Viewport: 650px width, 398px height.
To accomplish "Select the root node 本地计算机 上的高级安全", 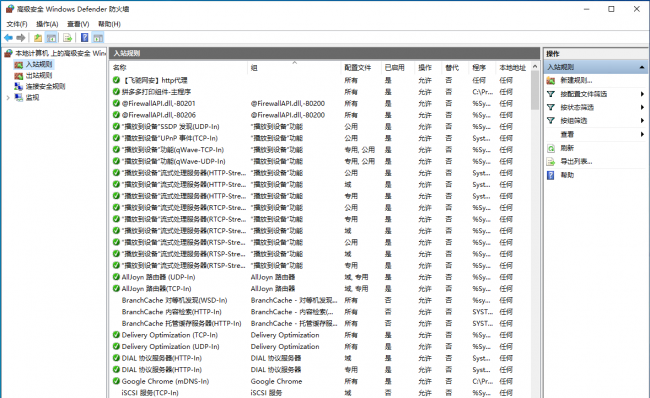I will (x=60, y=53).
